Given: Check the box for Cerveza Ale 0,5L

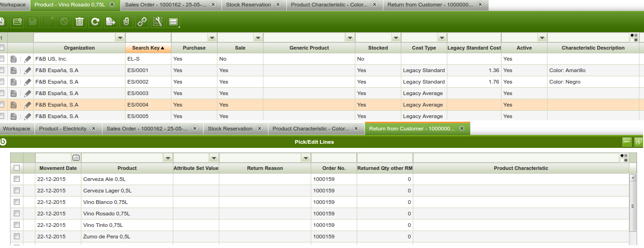Looking at the screenshot, I should point(17,179).
